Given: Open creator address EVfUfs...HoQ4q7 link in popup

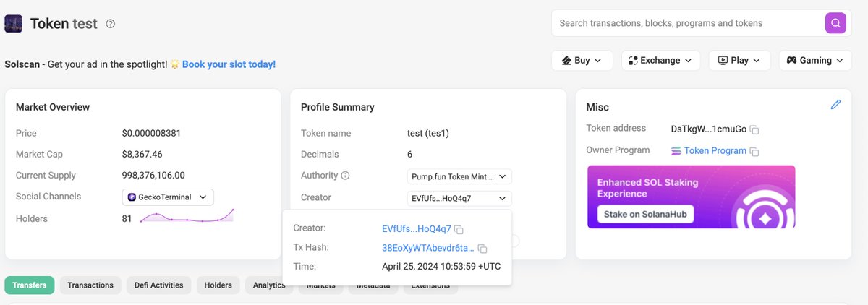Looking at the screenshot, I should (x=417, y=229).
